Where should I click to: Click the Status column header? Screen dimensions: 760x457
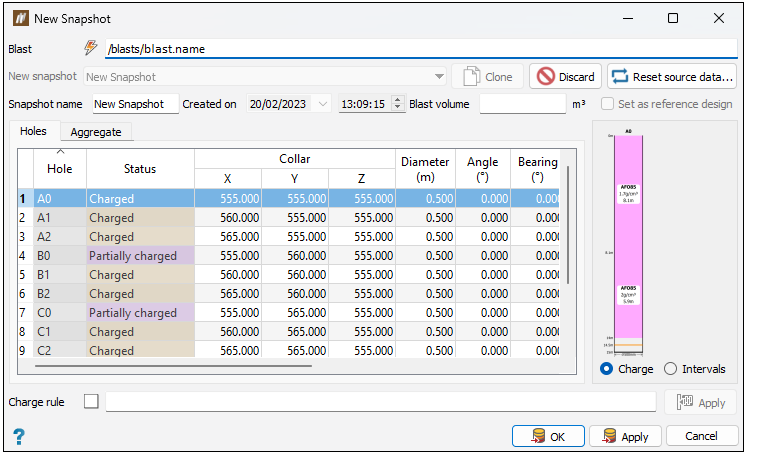click(x=140, y=169)
